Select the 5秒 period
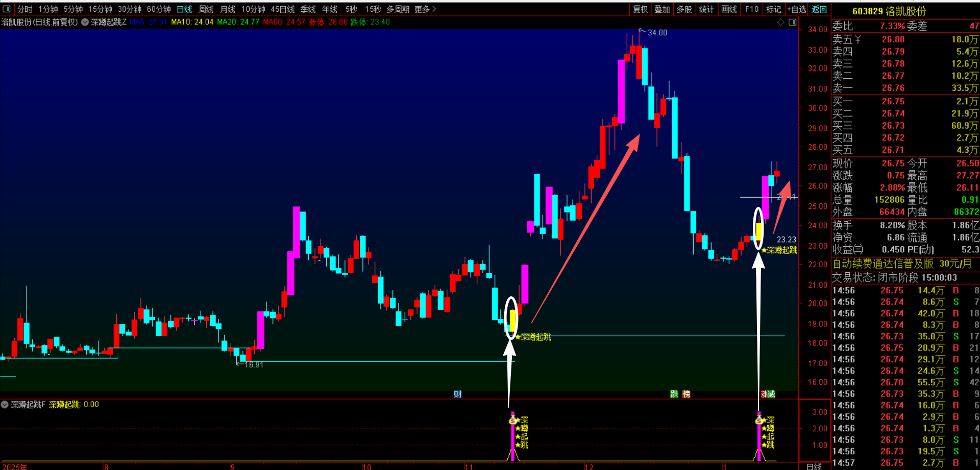The height and width of the screenshot is (470, 980). pos(351,9)
